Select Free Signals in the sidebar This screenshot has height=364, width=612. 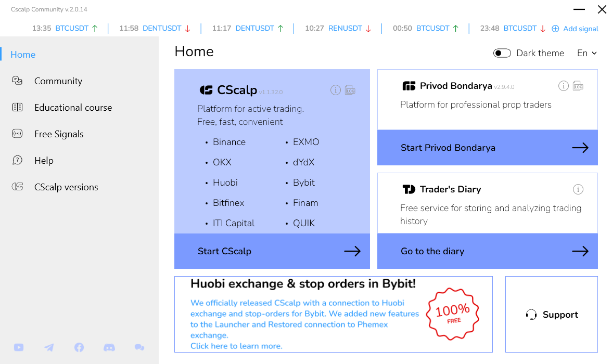59,134
